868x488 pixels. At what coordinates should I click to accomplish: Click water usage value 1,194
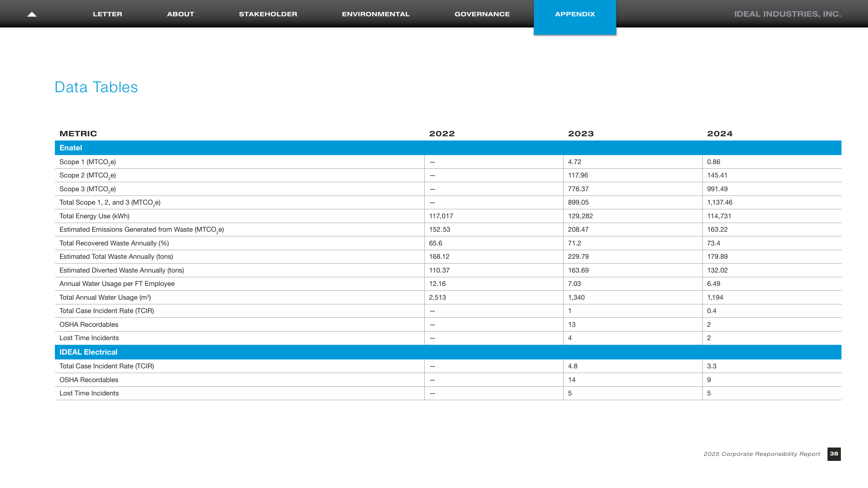(x=715, y=297)
